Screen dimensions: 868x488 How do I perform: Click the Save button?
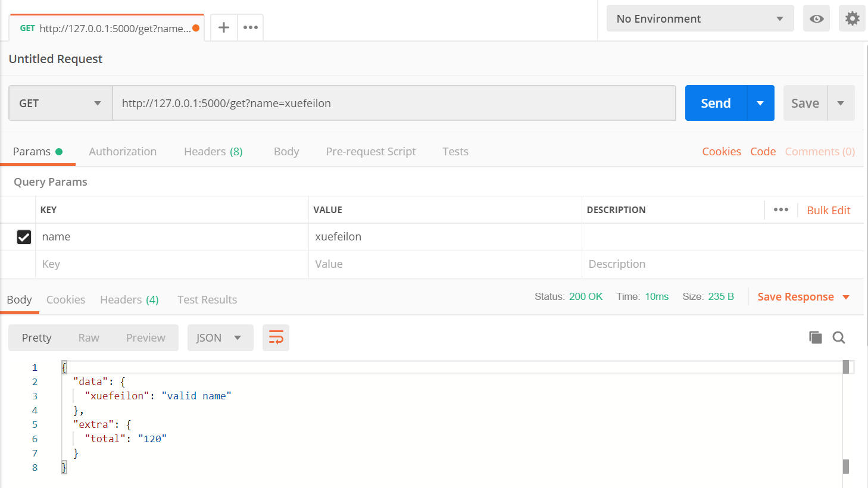tap(805, 103)
